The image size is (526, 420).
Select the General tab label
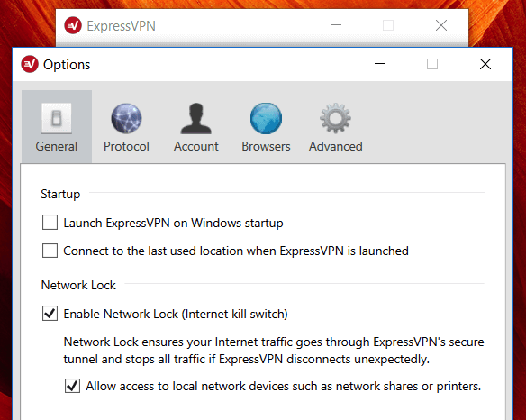coord(57,146)
